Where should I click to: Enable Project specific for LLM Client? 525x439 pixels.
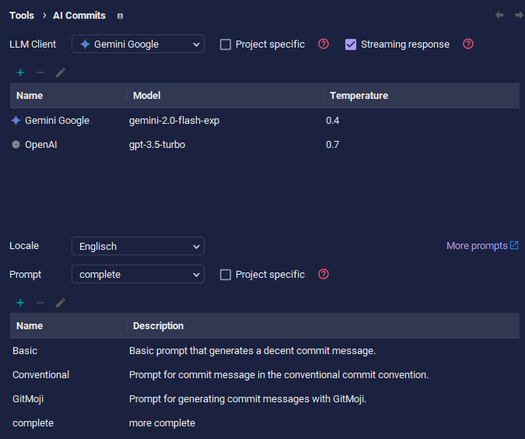click(225, 44)
